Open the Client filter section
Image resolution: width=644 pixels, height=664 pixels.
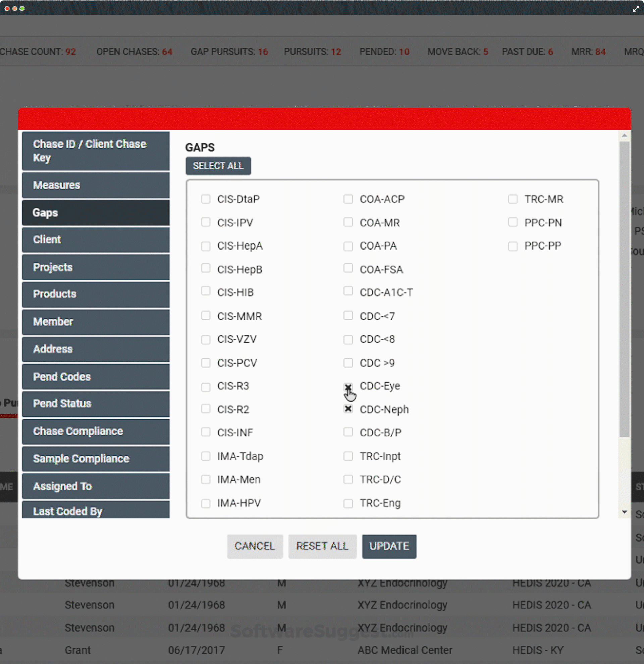pos(96,239)
